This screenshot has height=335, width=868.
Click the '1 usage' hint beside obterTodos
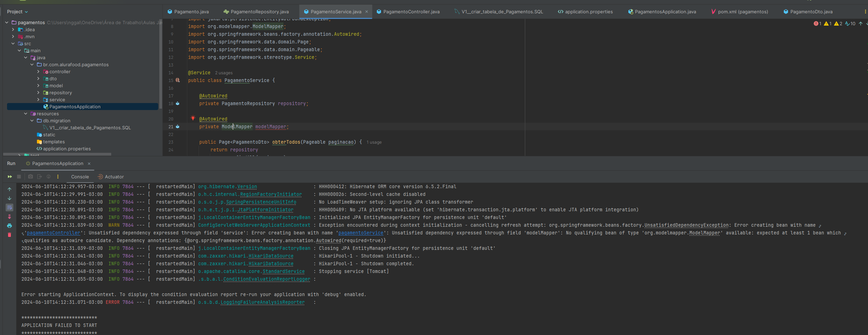(x=374, y=142)
